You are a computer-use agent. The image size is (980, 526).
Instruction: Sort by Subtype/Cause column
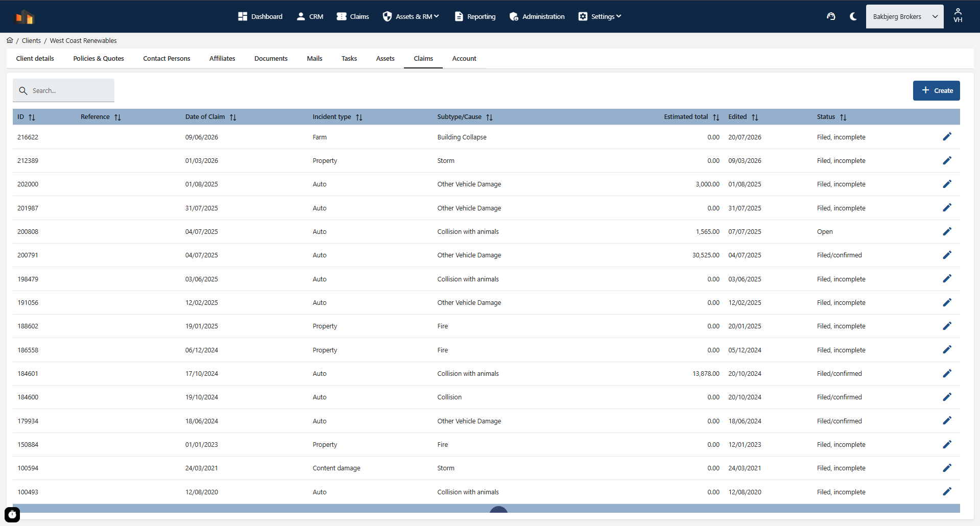(x=489, y=117)
